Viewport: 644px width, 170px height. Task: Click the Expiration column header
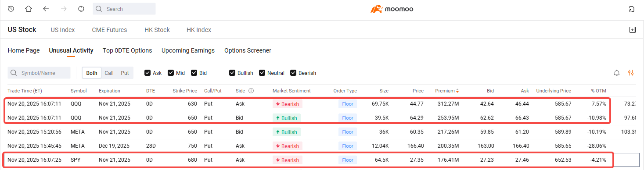click(109, 91)
